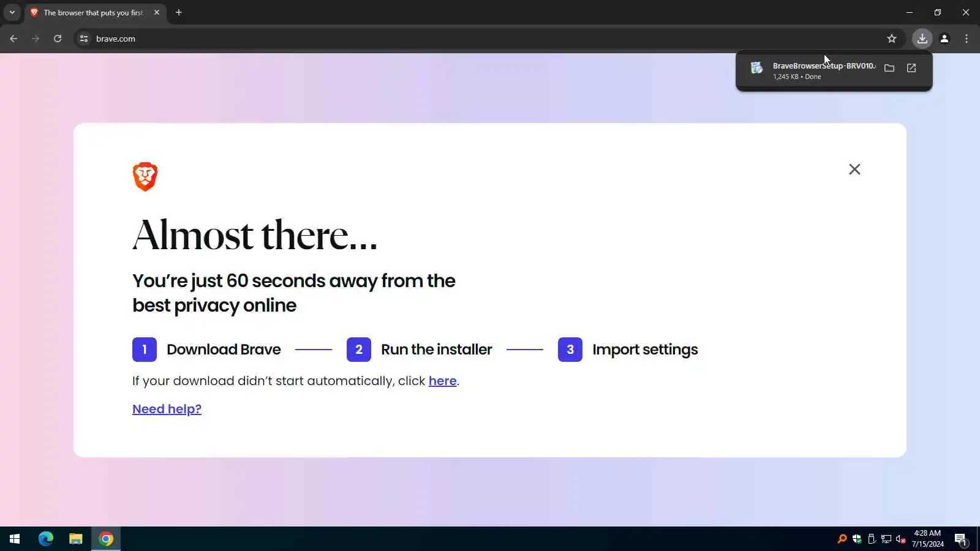The height and width of the screenshot is (551, 980).
Task: Close the Brave browser tab
Action: pyautogui.click(x=157, y=12)
